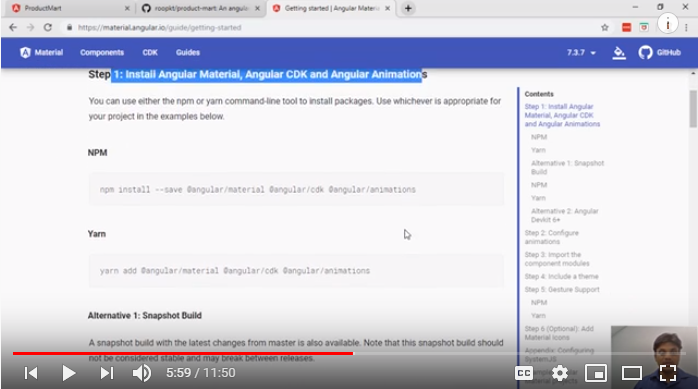The height and width of the screenshot is (389, 698).
Task: Jump to Step 6 (Optional): Add Material Icons
Action: tap(559, 333)
